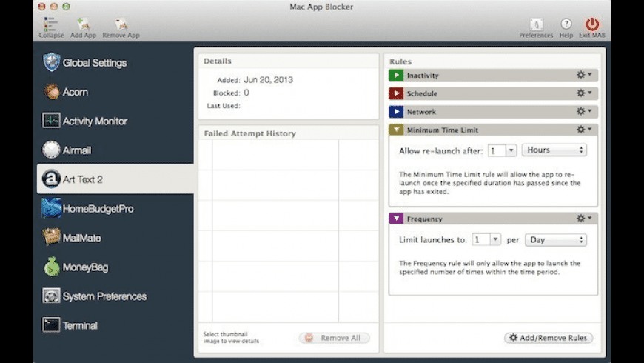Open the Hours unit dropdown
The height and width of the screenshot is (363, 644).
[x=554, y=150]
